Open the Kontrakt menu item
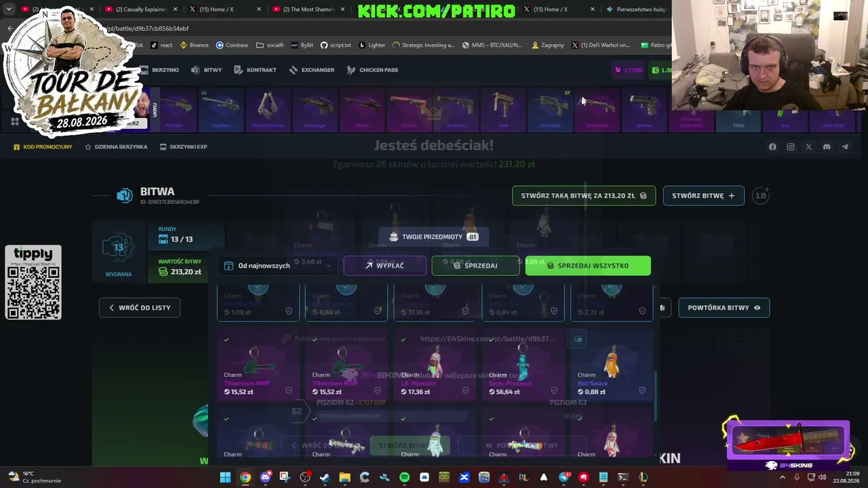 255,70
